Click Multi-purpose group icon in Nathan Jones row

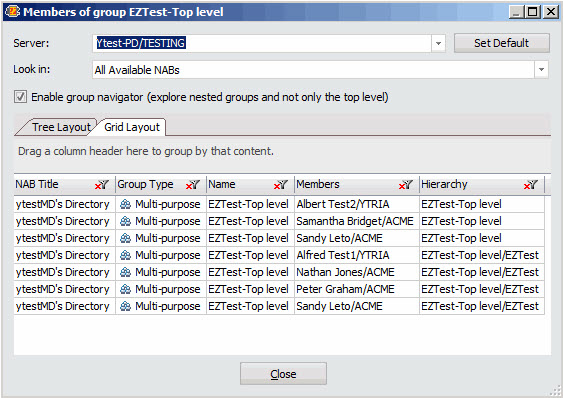(125, 272)
